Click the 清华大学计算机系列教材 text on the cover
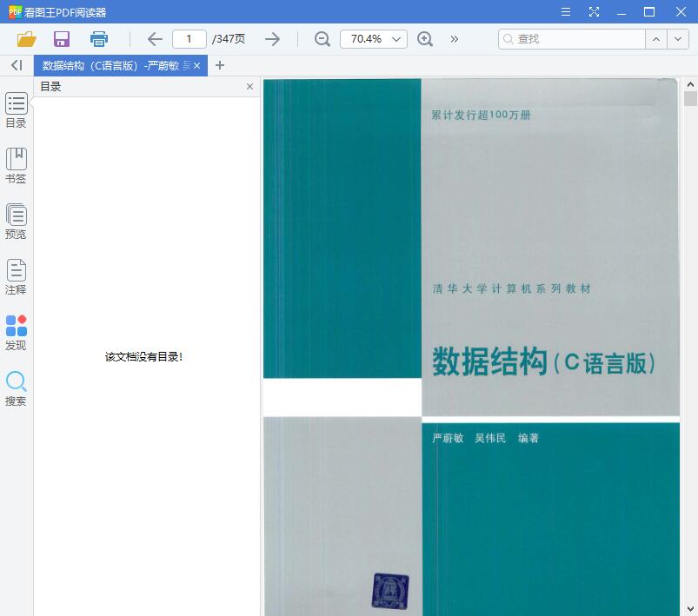 pyautogui.click(x=511, y=288)
